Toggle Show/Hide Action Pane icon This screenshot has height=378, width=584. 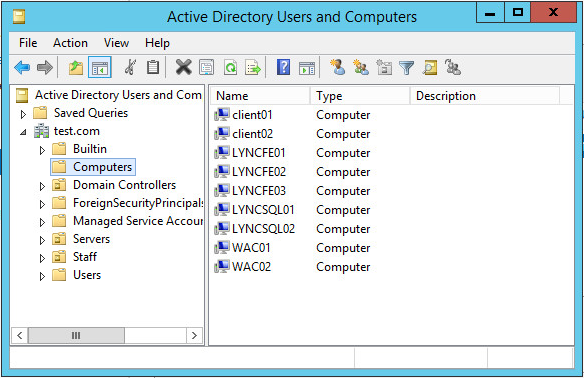click(307, 68)
